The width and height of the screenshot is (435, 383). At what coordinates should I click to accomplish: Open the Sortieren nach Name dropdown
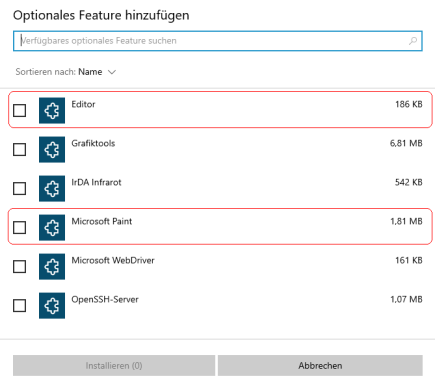[66, 72]
